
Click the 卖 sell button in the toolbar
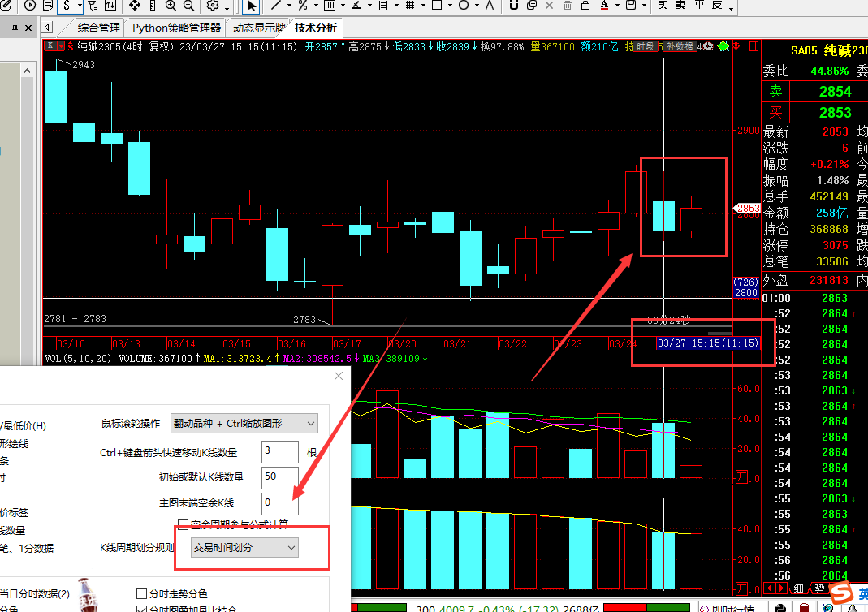(x=680, y=6)
